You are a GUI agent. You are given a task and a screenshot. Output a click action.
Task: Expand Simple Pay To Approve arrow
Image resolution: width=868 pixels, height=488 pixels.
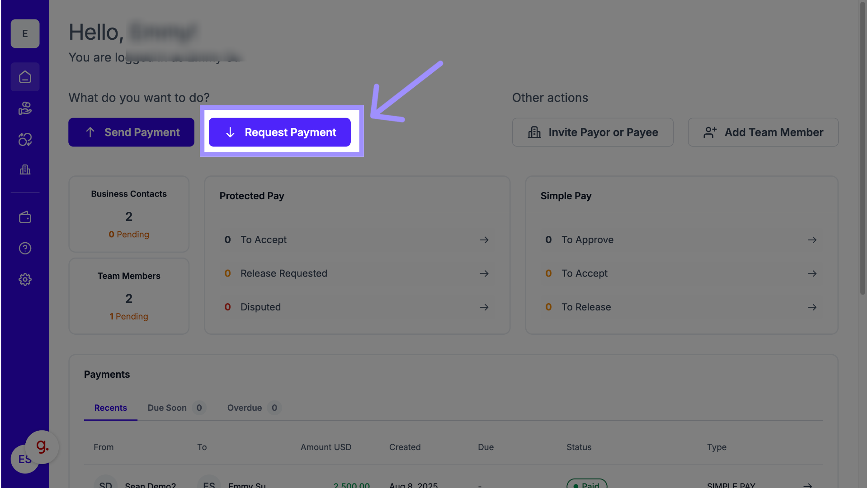pos(812,240)
